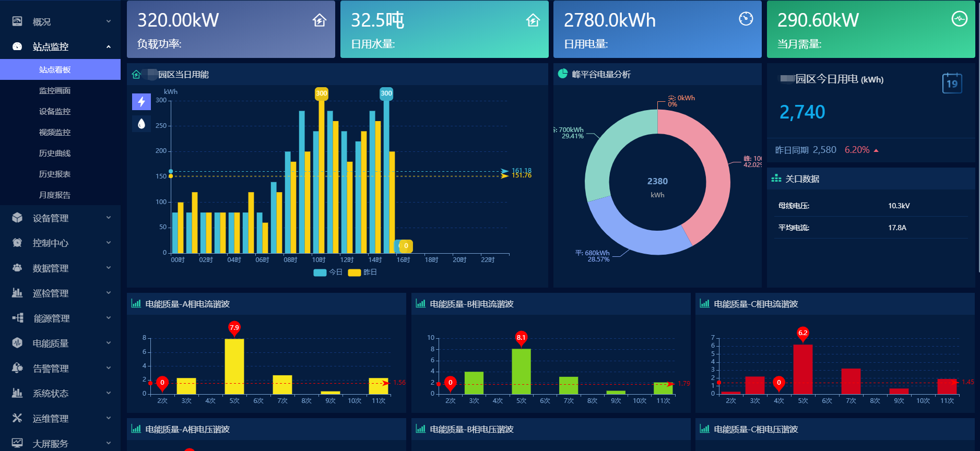The height and width of the screenshot is (451, 980).
Task: Open the 历史曲线 submenu item
Action: (60, 153)
